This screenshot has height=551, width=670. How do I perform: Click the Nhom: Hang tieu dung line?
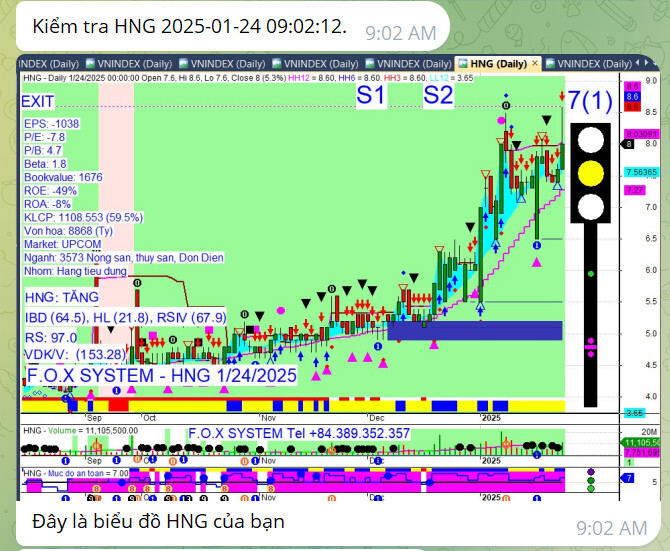coord(75,271)
